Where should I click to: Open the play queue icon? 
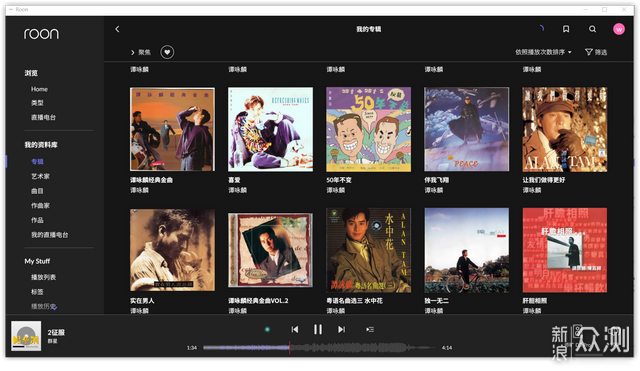[370, 329]
